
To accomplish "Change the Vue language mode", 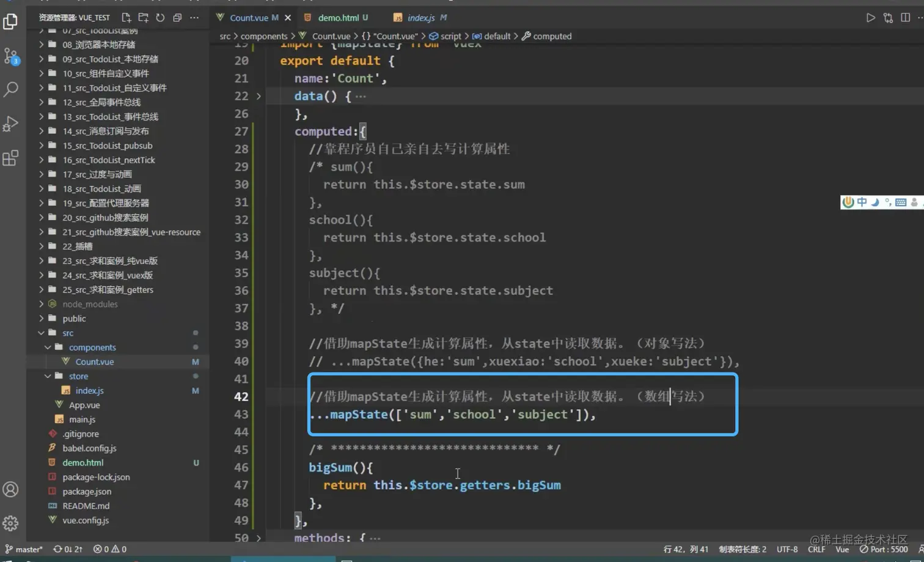I will 842,549.
